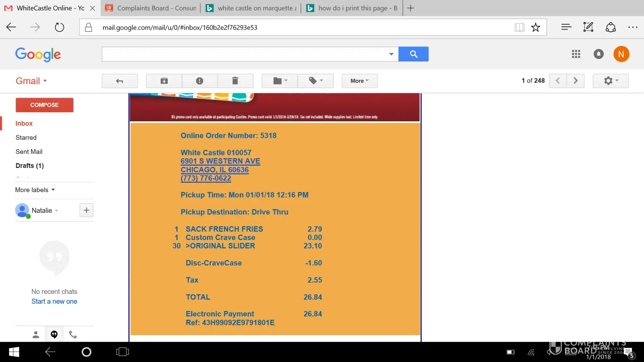Open Task View on taskbar
644x362 pixels.
click(x=122, y=352)
